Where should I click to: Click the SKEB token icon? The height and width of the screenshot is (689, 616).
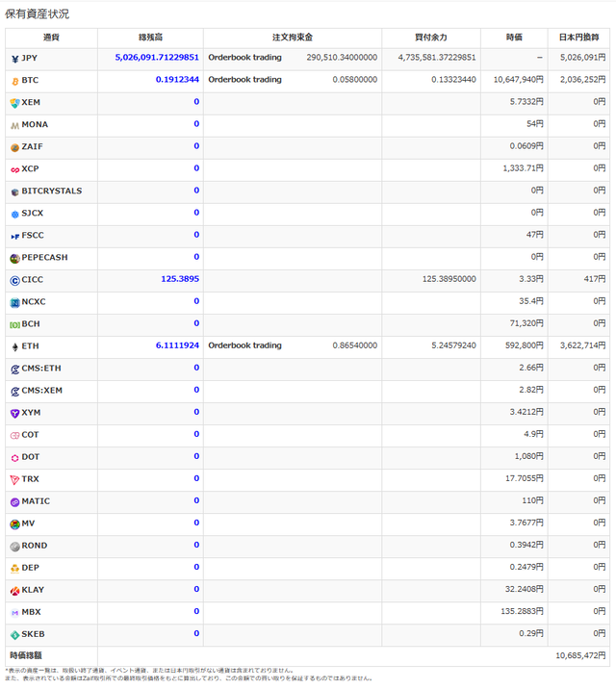(x=15, y=635)
